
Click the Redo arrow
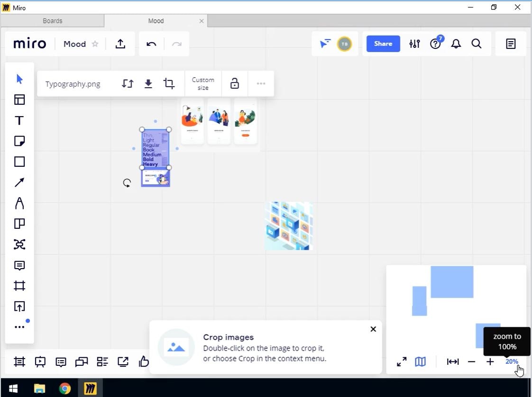[x=177, y=44]
